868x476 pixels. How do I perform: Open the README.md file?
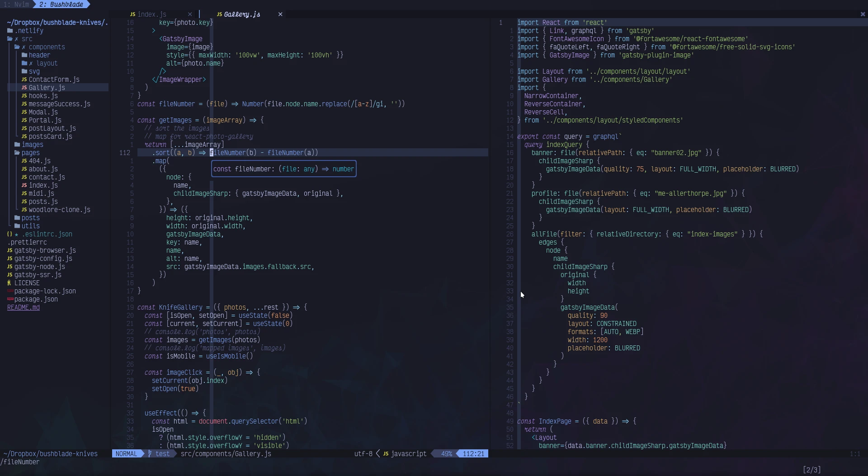point(24,307)
